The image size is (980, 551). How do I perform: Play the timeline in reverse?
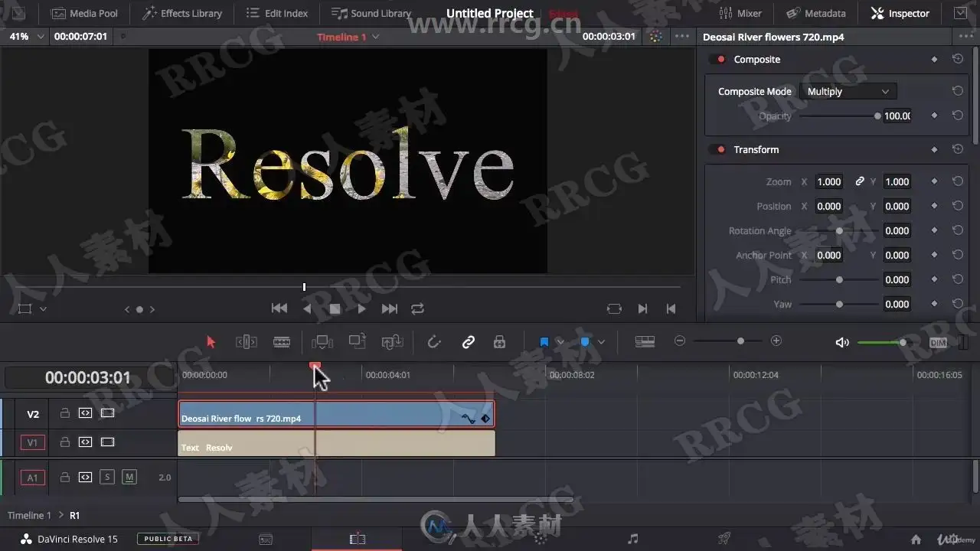point(307,308)
